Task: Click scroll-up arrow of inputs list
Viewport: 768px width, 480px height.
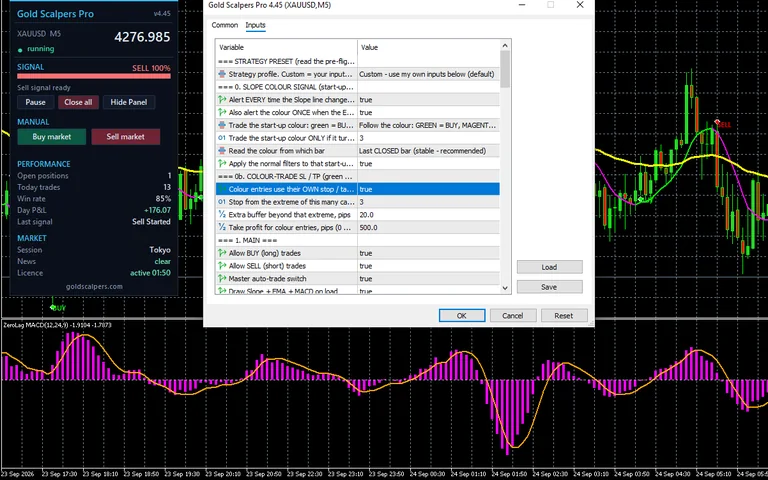Action: (x=505, y=45)
